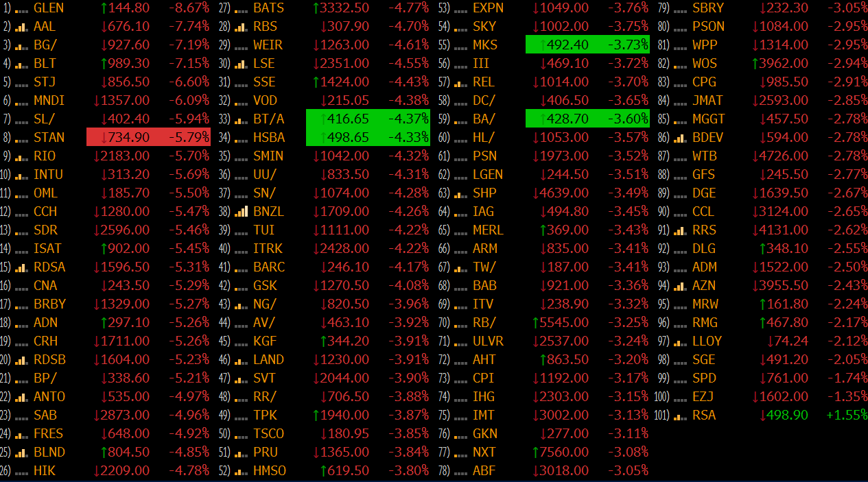
Task: Select the RIO ticker symbol
Action: (x=45, y=156)
